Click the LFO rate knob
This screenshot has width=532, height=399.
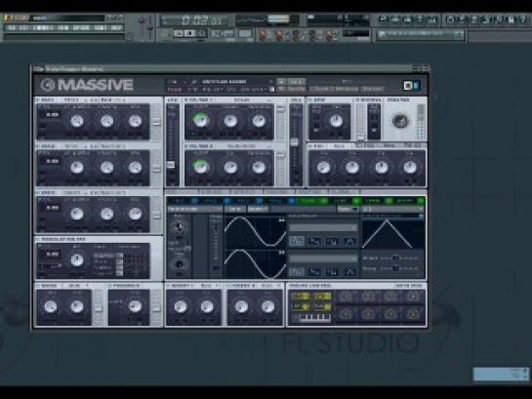[x=179, y=226]
